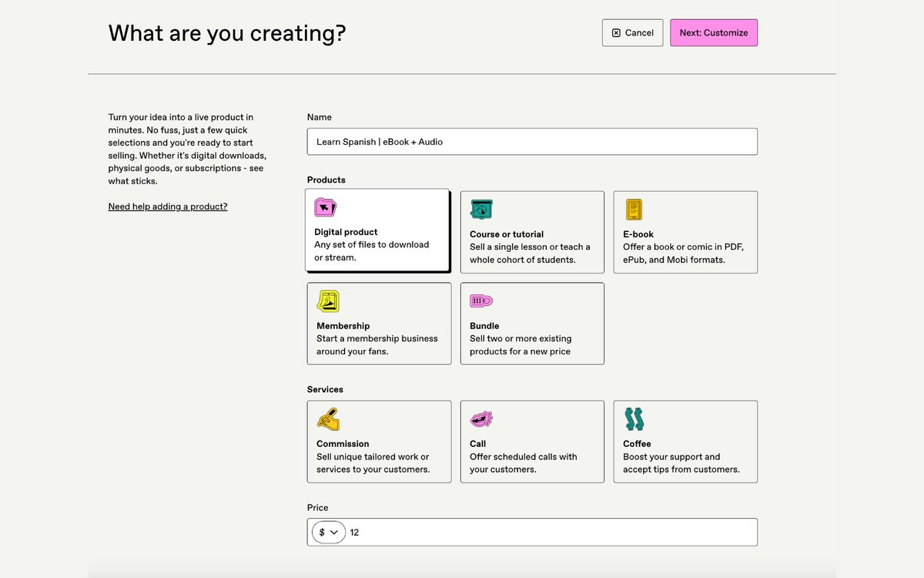
Task: Click the Name field label
Action: coord(320,117)
